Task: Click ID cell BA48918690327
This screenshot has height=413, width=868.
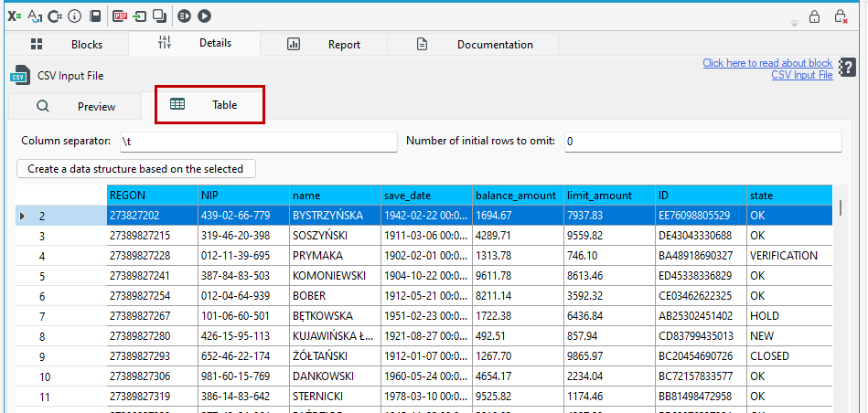Action: point(701,256)
